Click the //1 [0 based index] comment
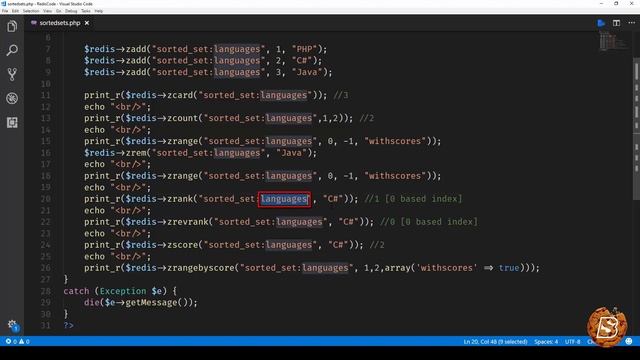This screenshot has width=640, height=360. (x=413, y=199)
